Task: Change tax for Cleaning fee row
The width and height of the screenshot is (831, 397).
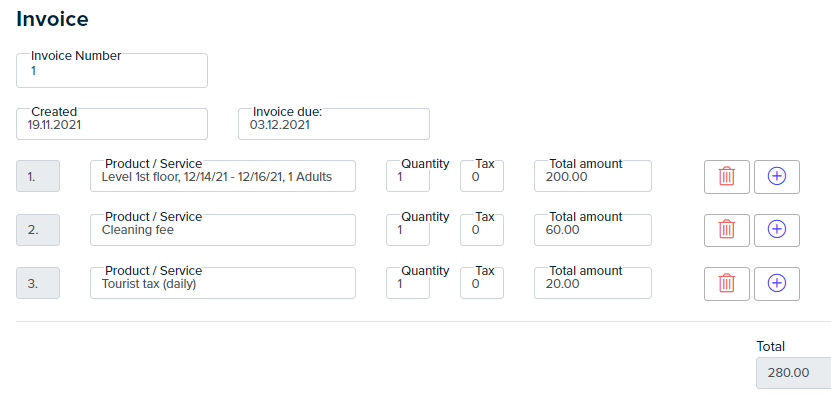Action: (482, 230)
